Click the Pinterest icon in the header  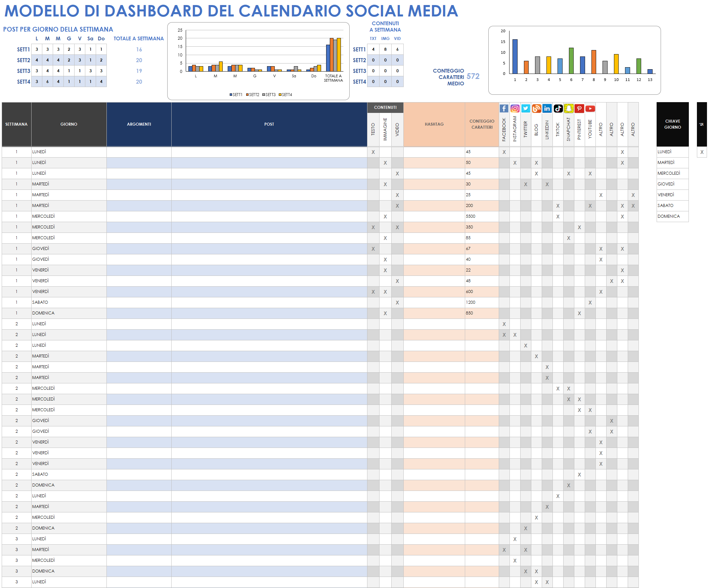pyautogui.click(x=579, y=109)
